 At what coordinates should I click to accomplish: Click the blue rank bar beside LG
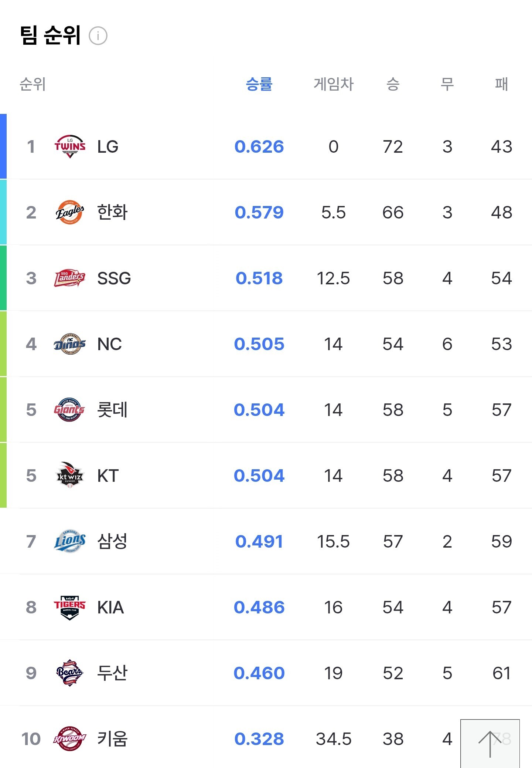3,146
